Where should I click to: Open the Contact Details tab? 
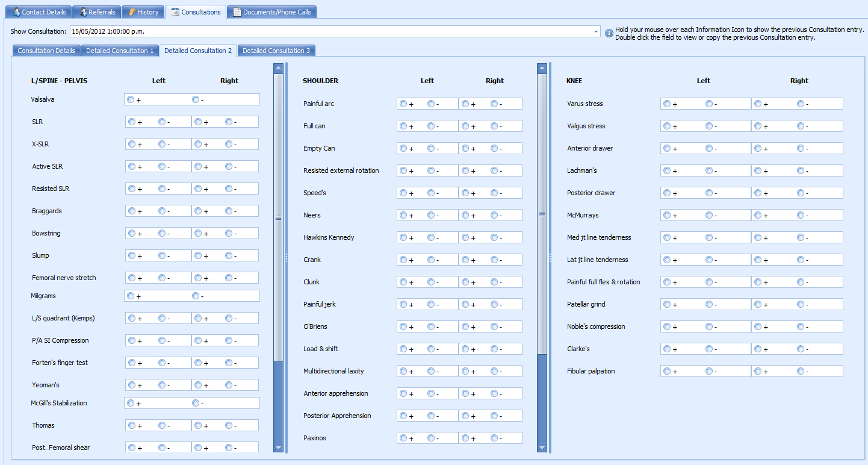coord(40,12)
